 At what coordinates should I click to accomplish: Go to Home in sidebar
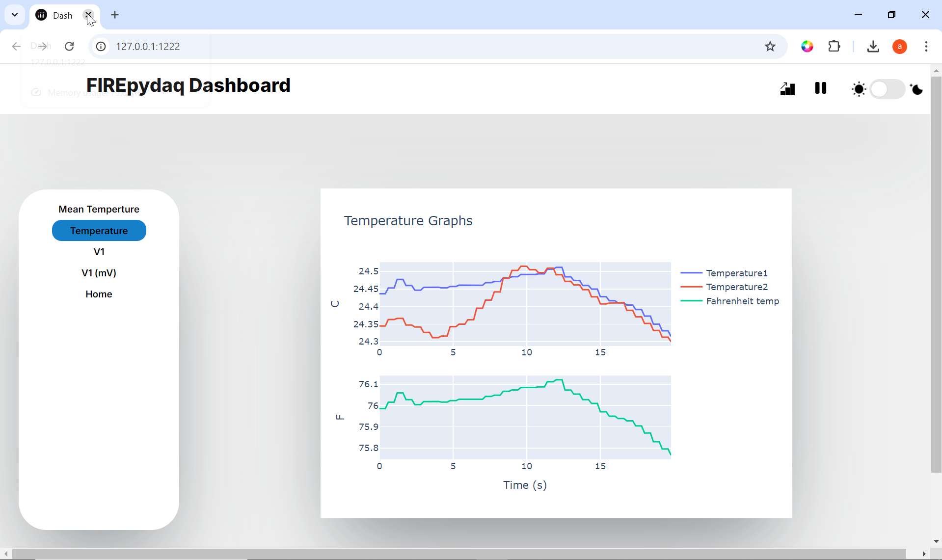99,294
